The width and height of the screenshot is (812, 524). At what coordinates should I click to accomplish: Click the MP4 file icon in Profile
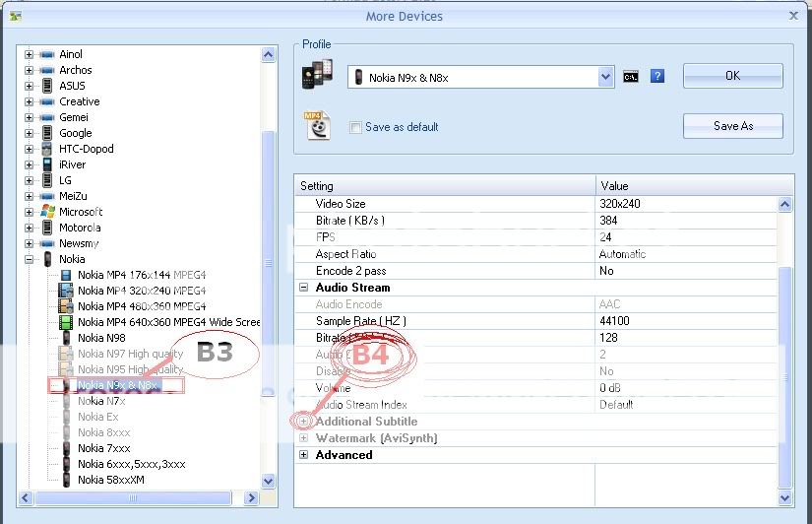[317, 126]
